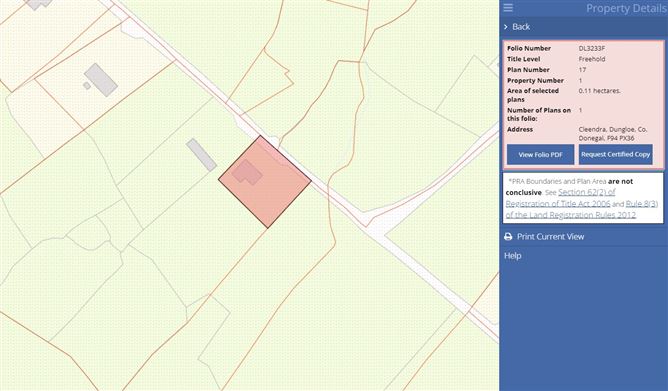Viewport: 668px width, 391px height.
Task: Open the Section 62(2) Registration of Title link
Action: point(561,198)
